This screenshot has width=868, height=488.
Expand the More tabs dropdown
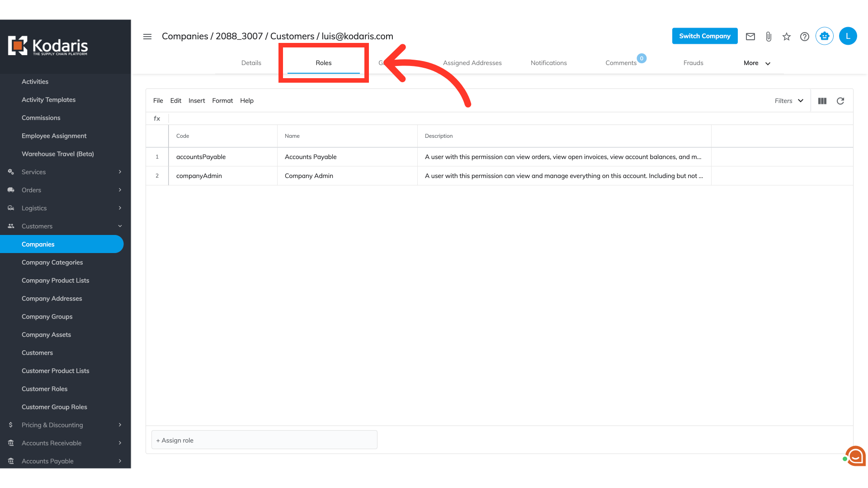click(757, 63)
